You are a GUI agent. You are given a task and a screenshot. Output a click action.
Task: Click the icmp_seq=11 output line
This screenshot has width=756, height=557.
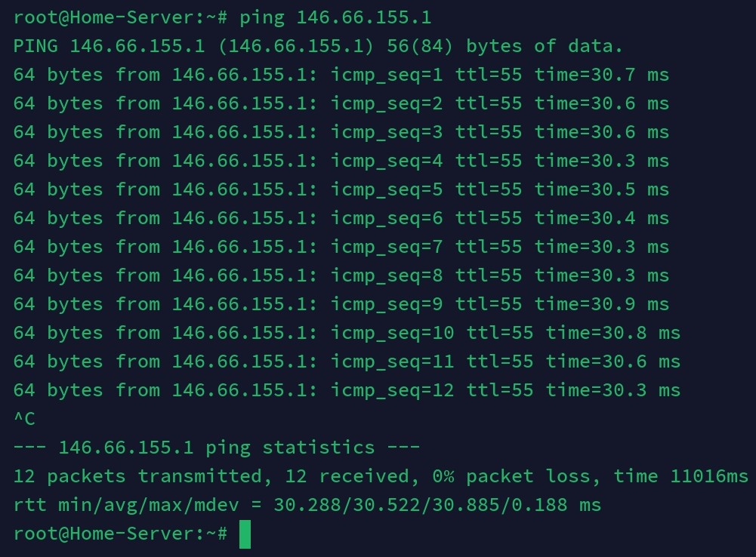tap(347, 362)
